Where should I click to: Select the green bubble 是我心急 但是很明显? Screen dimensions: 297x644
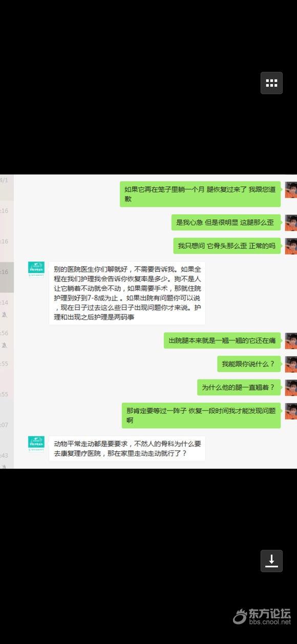coord(226,223)
